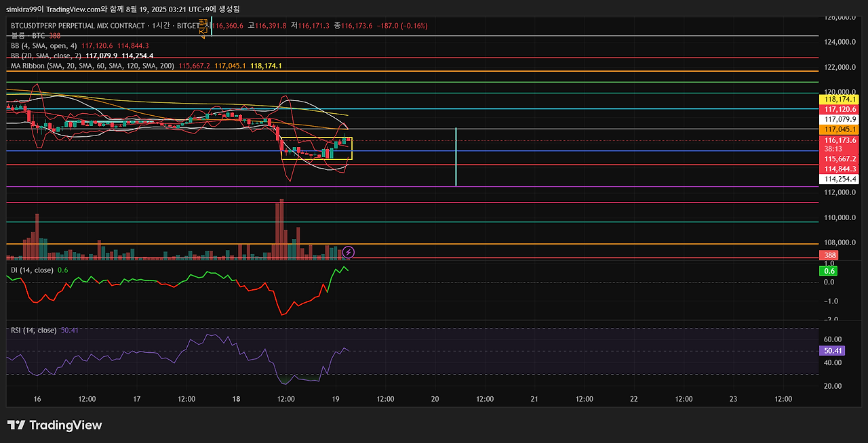Select the DI (14, close) indicator label
Screen dimensions: 868x443
pos(32,270)
